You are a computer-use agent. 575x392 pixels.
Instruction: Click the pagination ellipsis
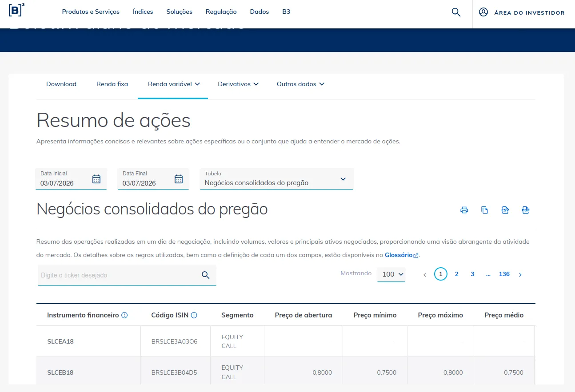tap(488, 274)
